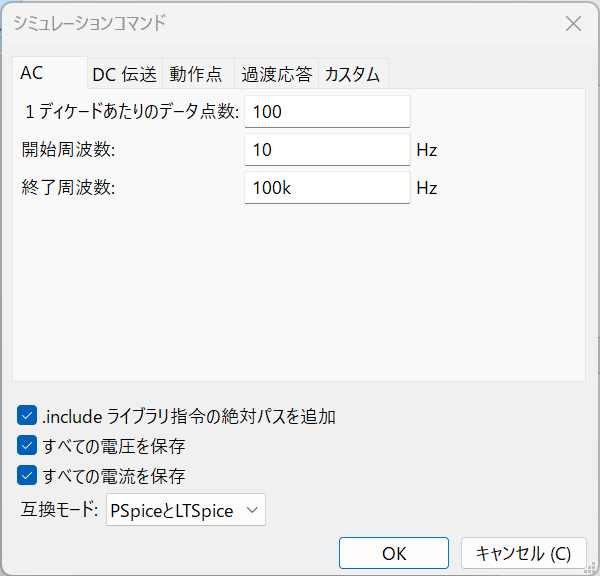Select the AC tab
The image size is (600, 576).
(x=50, y=73)
